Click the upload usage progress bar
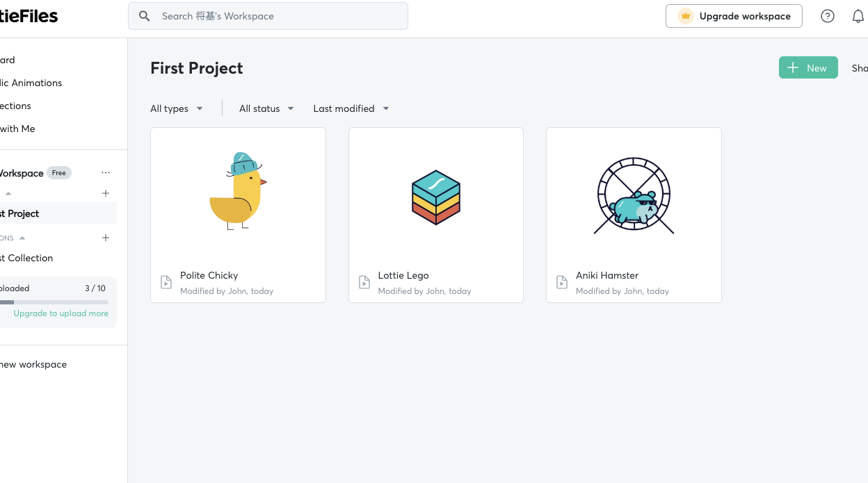 tap(54, 302)
